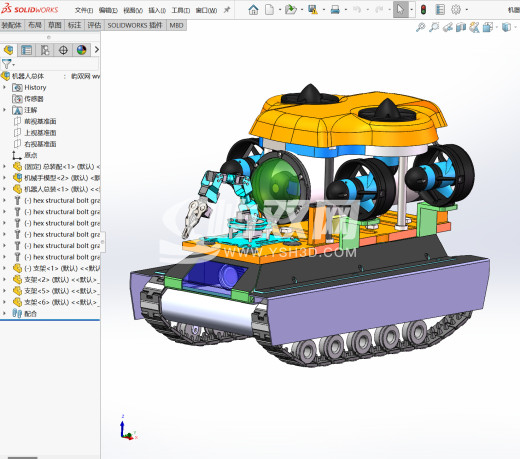Use Zoom to Fit magnifier icon

coord(421,27)
